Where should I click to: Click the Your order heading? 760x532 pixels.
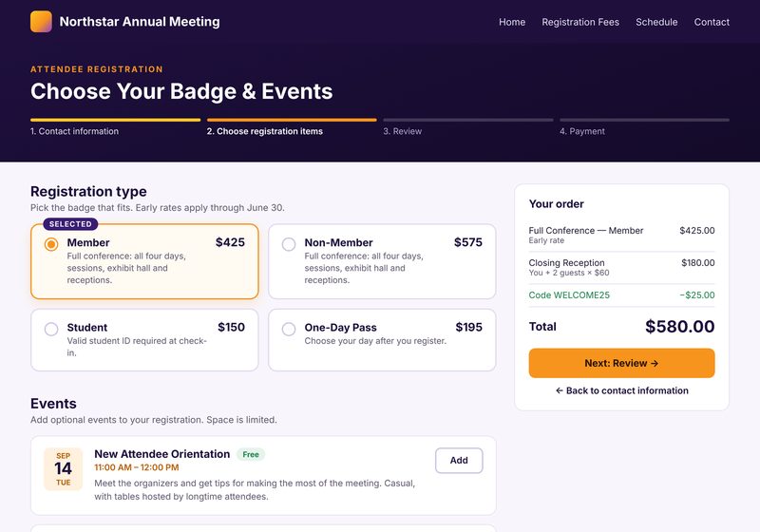[x=557, y=204]
